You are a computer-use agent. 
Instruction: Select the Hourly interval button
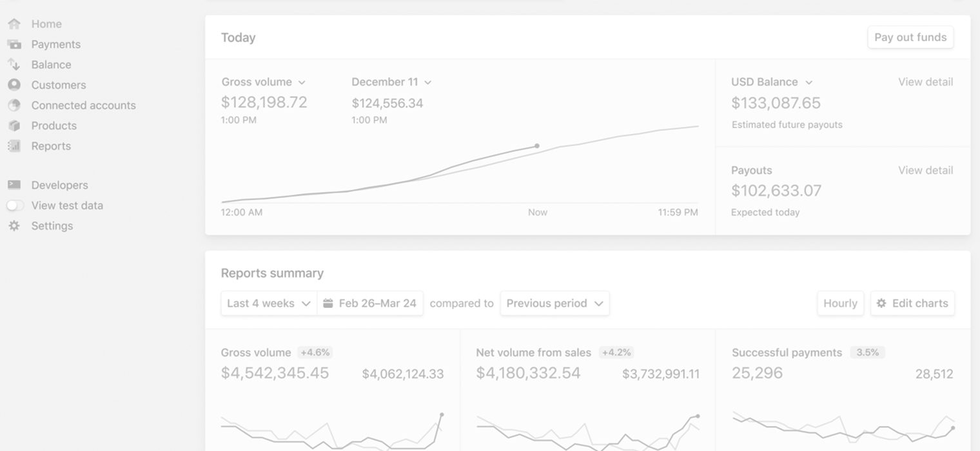click(840, 303)
